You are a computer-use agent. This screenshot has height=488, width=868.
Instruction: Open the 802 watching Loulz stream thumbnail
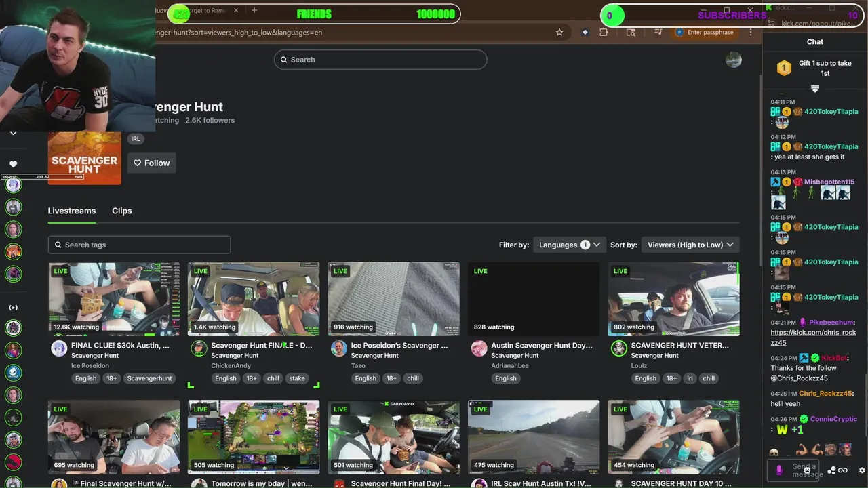point(674,299)
